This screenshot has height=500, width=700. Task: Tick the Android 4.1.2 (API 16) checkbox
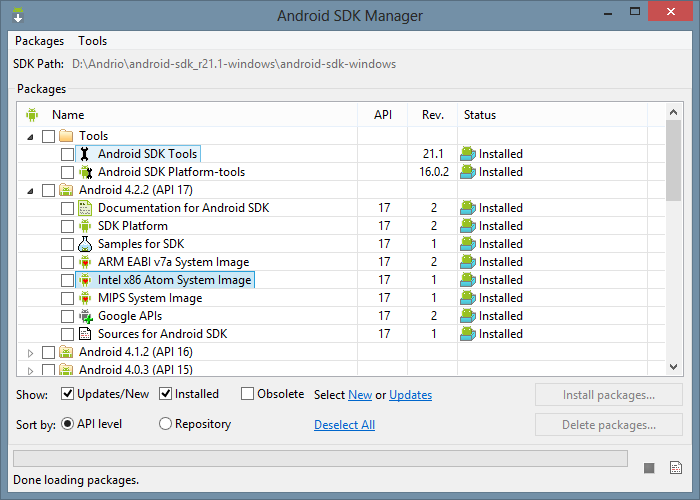pos(48,352)
